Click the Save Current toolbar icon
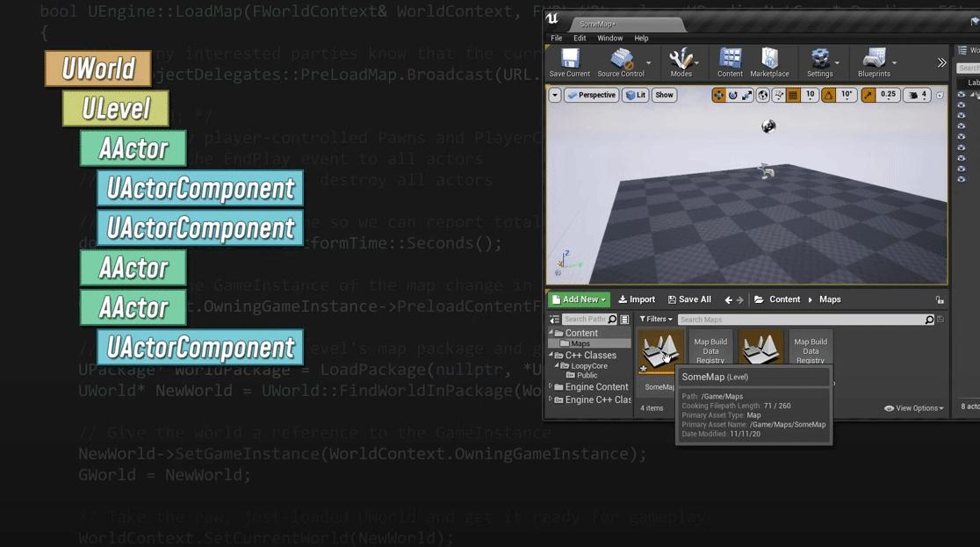The height and width of the screenshot is (547, 980). (569, 62)
